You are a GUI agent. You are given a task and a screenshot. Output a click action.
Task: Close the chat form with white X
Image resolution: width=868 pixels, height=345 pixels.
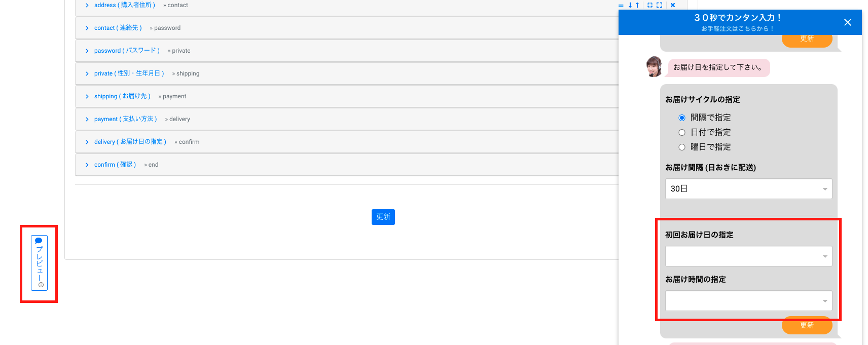click(847, 22)
